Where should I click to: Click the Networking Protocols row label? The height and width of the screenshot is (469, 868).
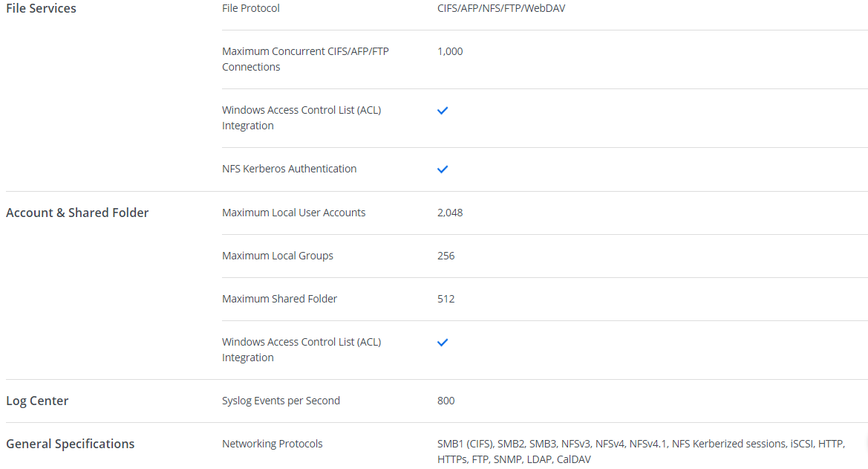pyautogui.click(x=272, y=444)
